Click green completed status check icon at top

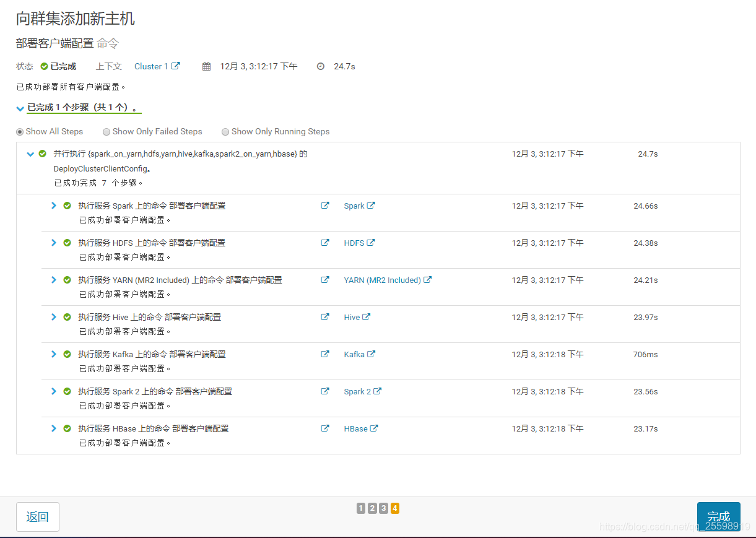(x=44, y=66)
